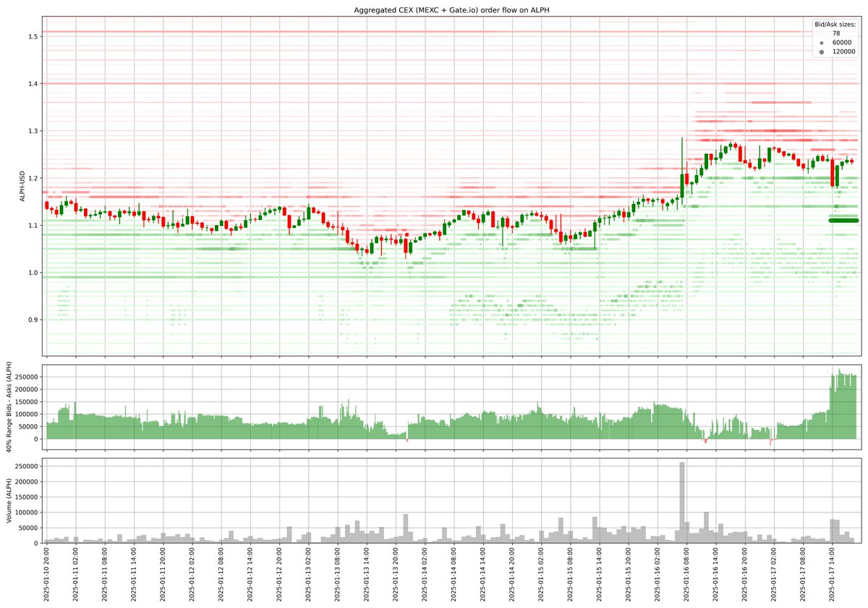
Task: Click the tallest volume bar above 250000
Action: (x=682, y=502)
